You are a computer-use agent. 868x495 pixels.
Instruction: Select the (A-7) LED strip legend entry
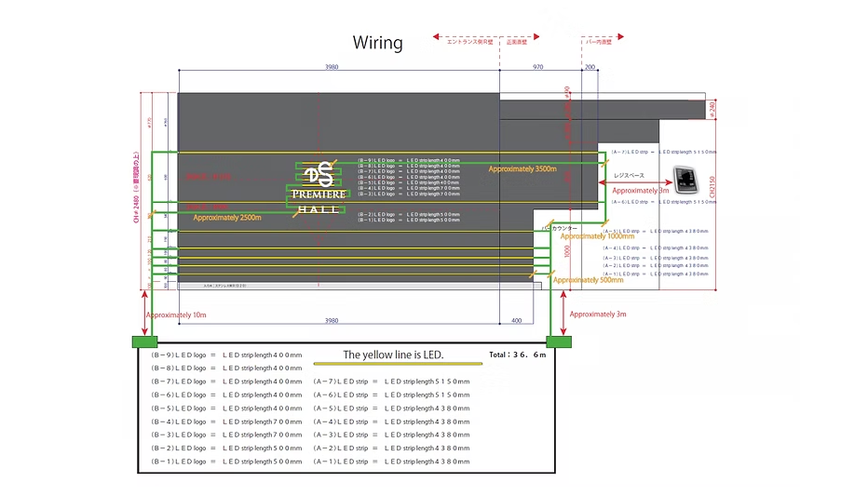(391, 381)
